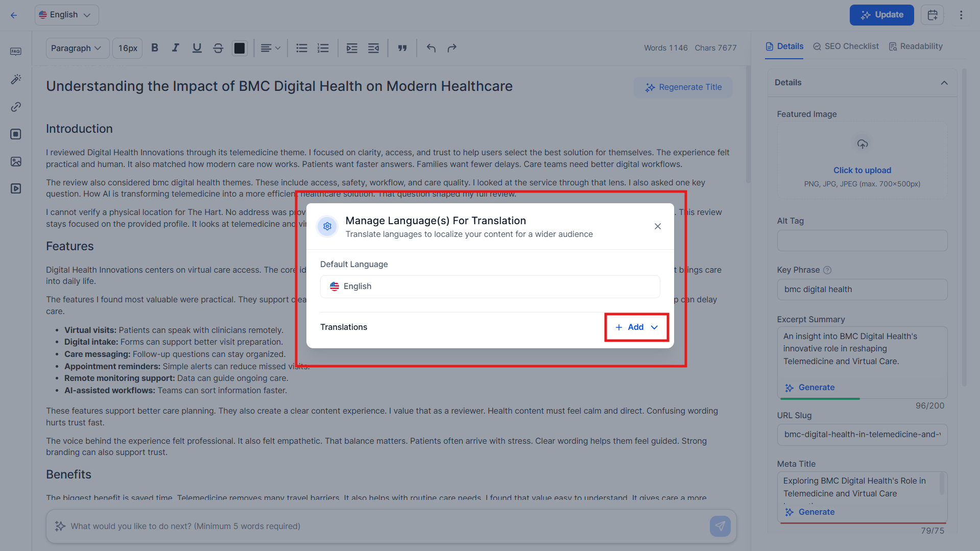
Task: Insert a numbered list
Action: [x=323, y=48]
